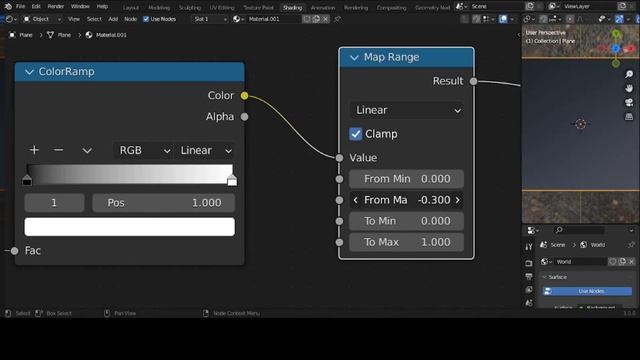Image resolution: width=640 pixels, height=360 pixels.
Task: Browse materials with the sphere icon
Action: coord(238,19)
